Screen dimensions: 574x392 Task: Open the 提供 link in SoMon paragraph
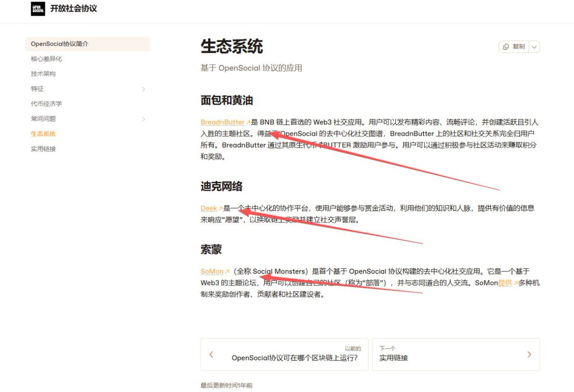505,283
